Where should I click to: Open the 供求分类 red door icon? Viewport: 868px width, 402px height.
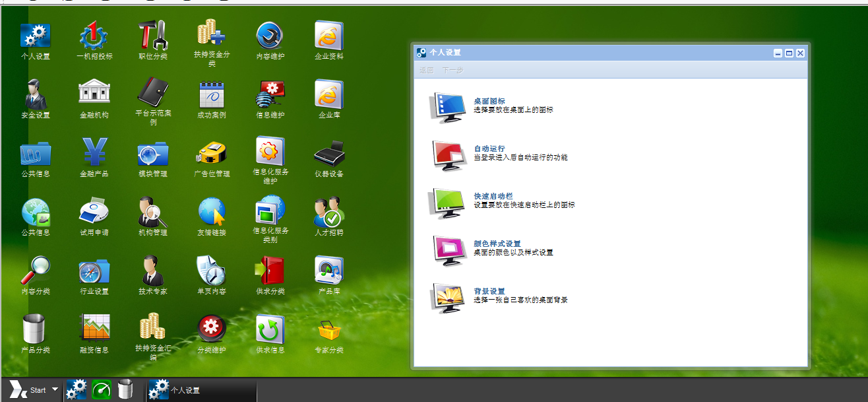point(270,271)
